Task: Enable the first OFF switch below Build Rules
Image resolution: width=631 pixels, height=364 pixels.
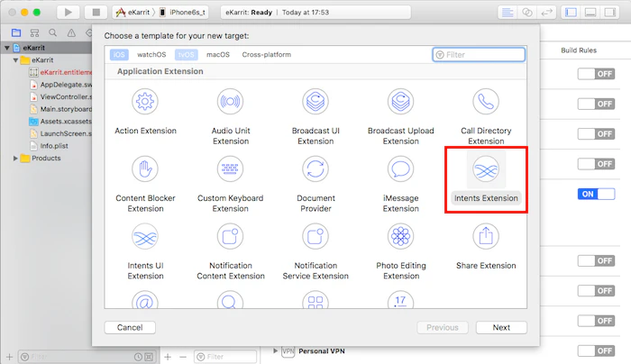Action: [596, 74]
